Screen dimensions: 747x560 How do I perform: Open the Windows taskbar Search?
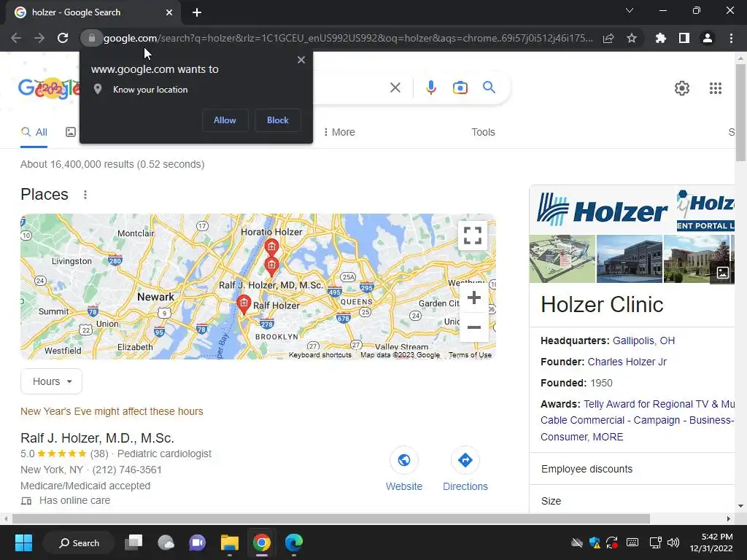[79, 542]
